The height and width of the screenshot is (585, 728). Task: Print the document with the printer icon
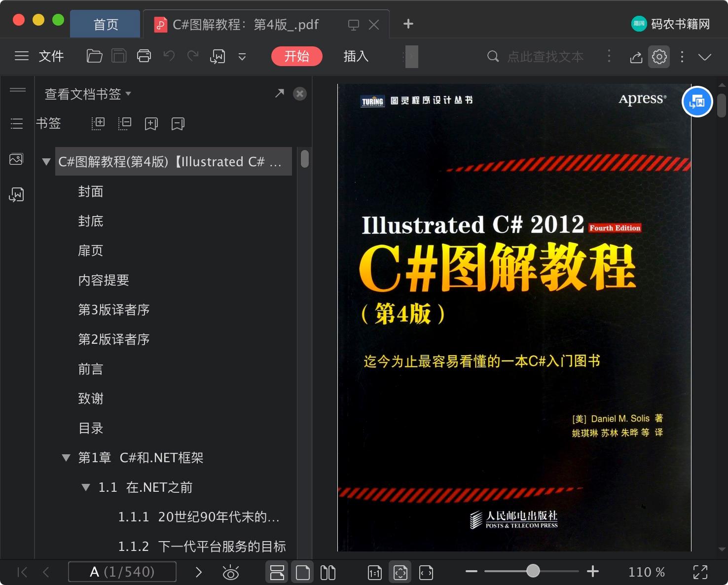pos(144,56)
